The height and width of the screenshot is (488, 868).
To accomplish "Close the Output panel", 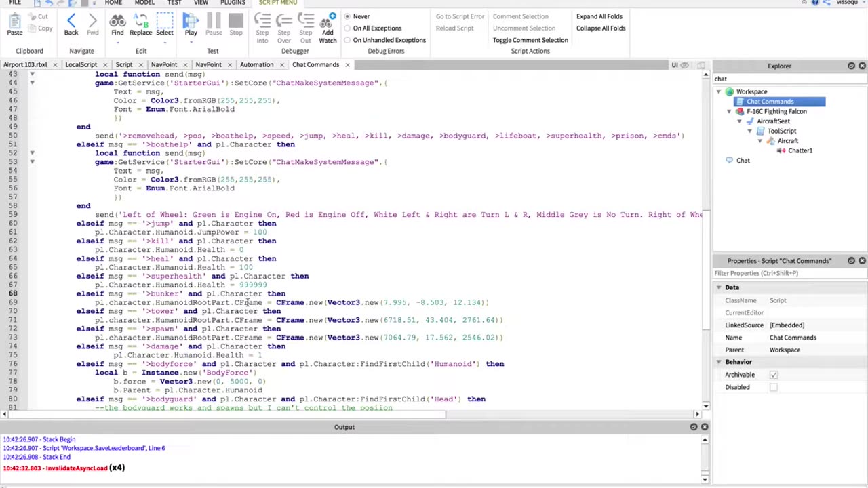I will (x=704, y=427).
